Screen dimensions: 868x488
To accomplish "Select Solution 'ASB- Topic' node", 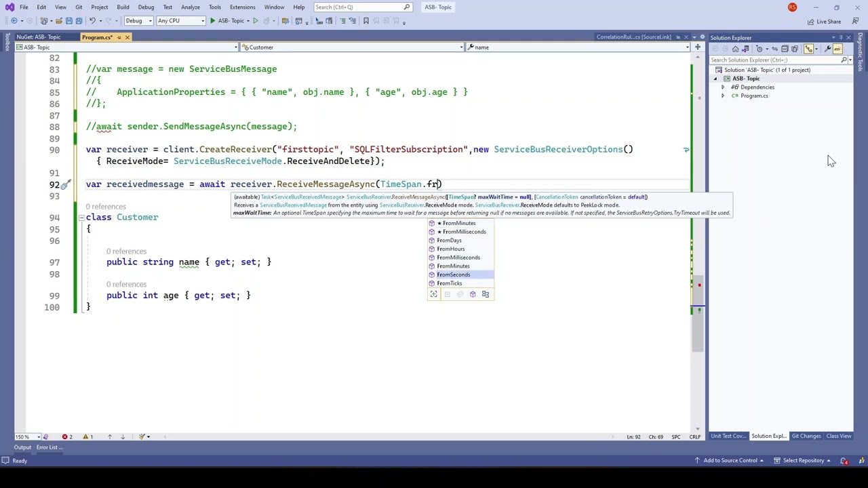I will [x=767, y=70].
